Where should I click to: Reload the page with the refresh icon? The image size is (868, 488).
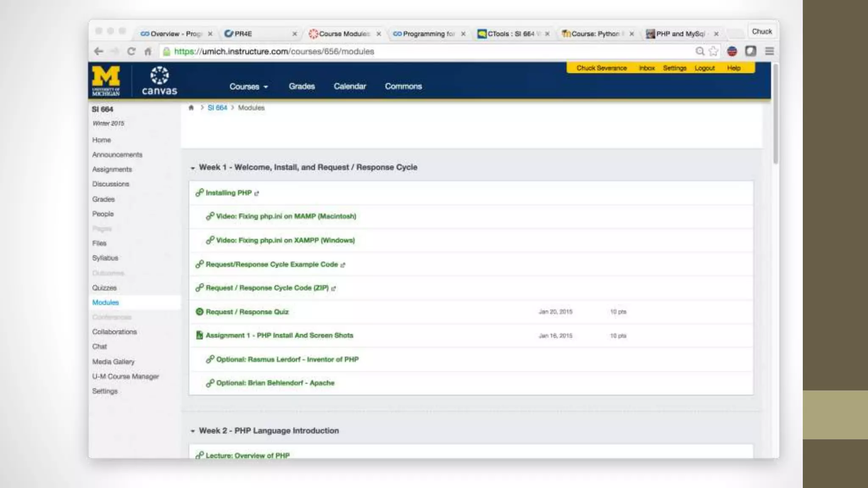tap(131, 51)
